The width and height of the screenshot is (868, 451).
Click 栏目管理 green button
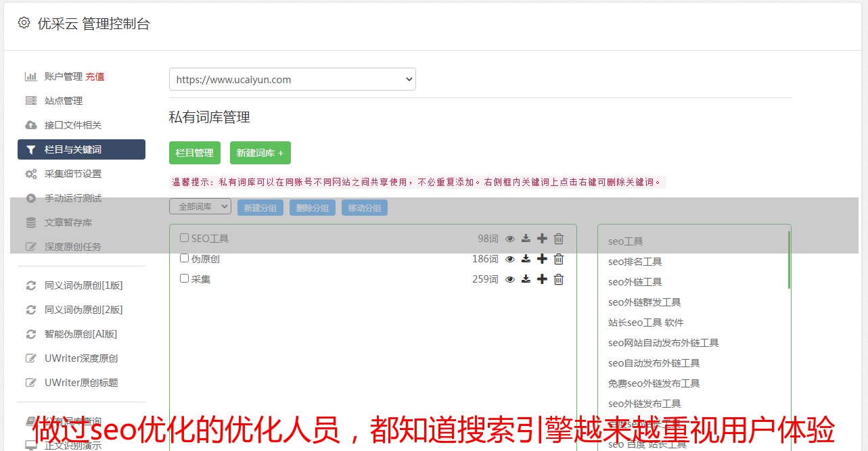point(195,153)
